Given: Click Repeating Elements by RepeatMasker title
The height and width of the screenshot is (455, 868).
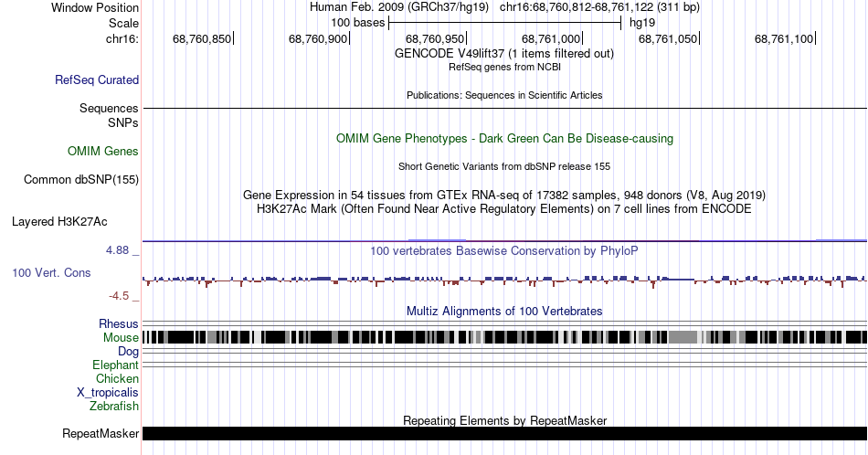Looking at the screenshot, I should click(504, 420).
